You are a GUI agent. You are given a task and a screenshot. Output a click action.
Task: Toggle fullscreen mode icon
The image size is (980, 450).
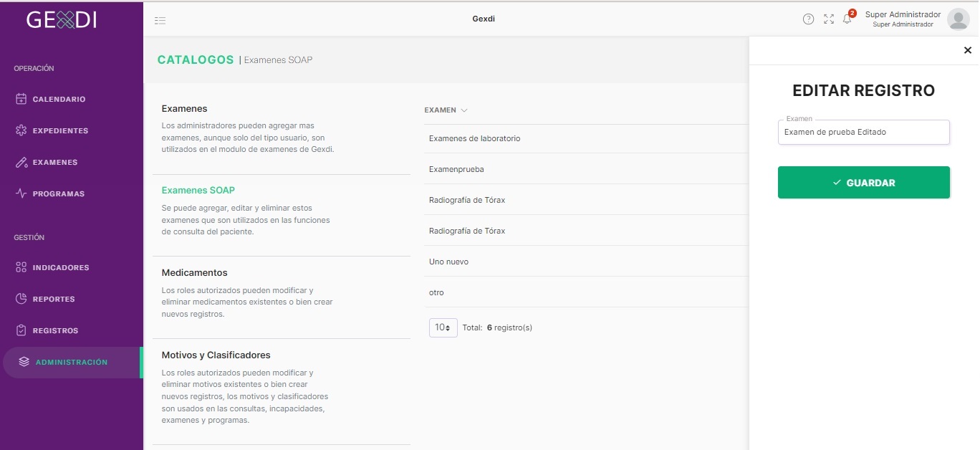[x=829, y=19]
